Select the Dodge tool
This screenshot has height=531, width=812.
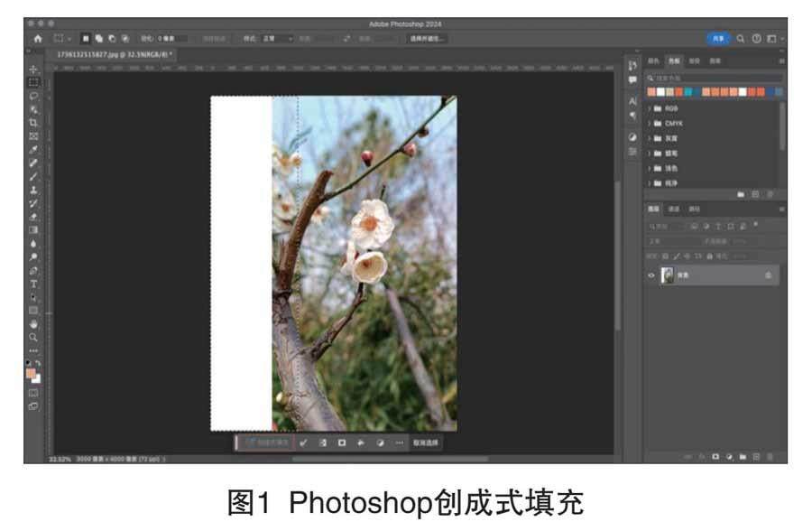click(x=33, y=257)
